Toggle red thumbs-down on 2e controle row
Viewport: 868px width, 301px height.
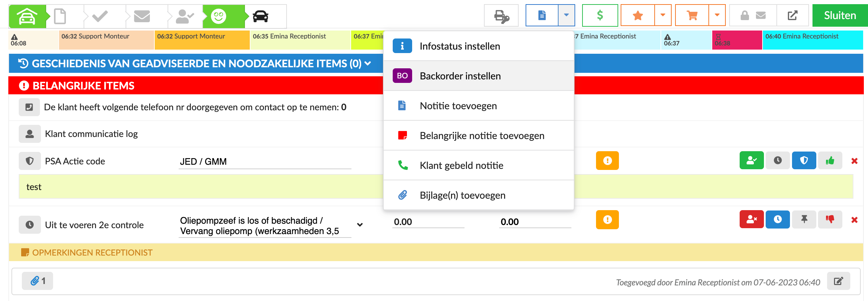[x=830, y=220]
